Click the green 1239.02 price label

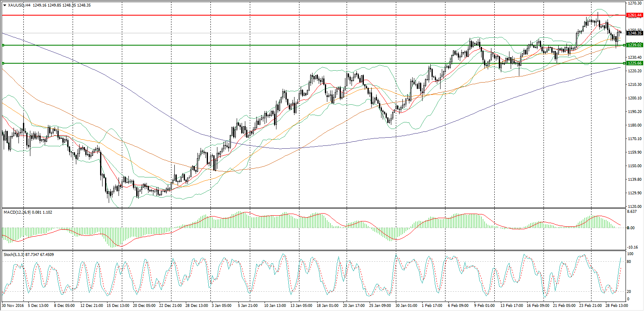pyautogui.click(x=635, y=45)
